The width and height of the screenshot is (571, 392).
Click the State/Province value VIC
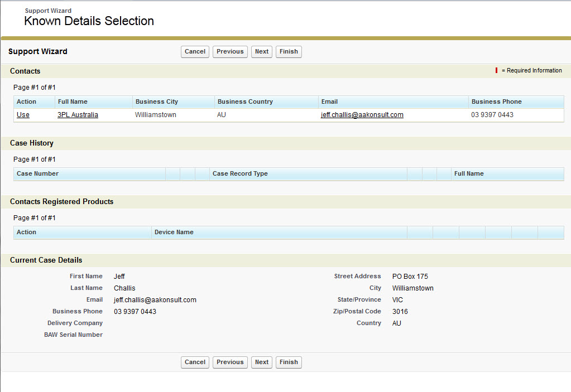(397, 300)
